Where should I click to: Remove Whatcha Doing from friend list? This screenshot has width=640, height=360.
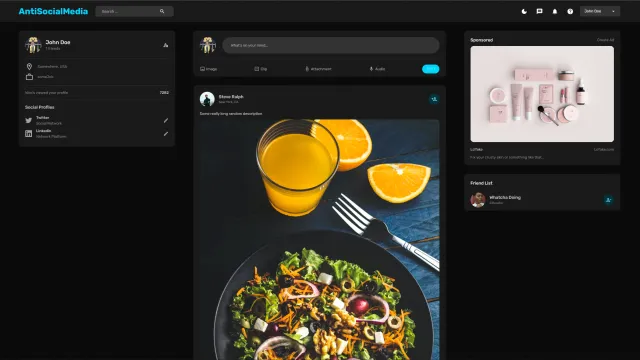coord(608,200)
